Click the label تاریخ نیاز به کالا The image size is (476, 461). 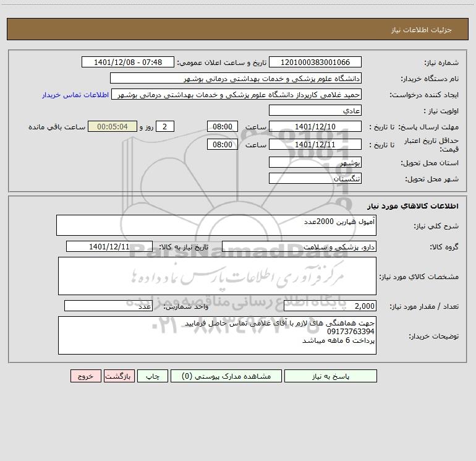click(x=184, y=247)
